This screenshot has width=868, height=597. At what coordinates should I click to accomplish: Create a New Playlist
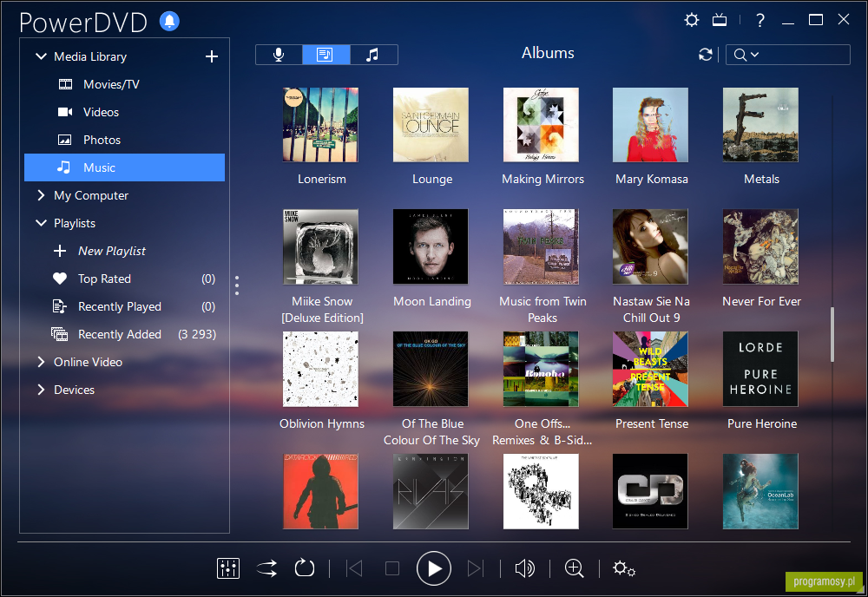(x=124, y=251)
